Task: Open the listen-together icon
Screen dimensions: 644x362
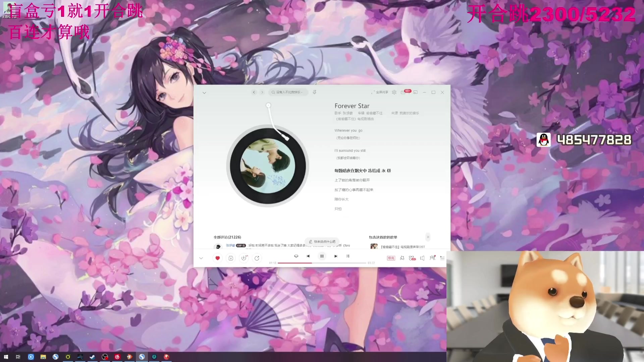Action: (x=433, y=258)
